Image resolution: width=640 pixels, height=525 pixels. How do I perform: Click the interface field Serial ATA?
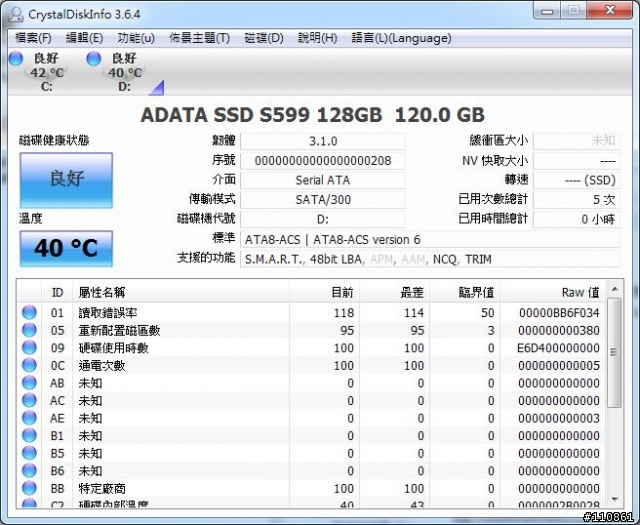click(x=323, y=180)
